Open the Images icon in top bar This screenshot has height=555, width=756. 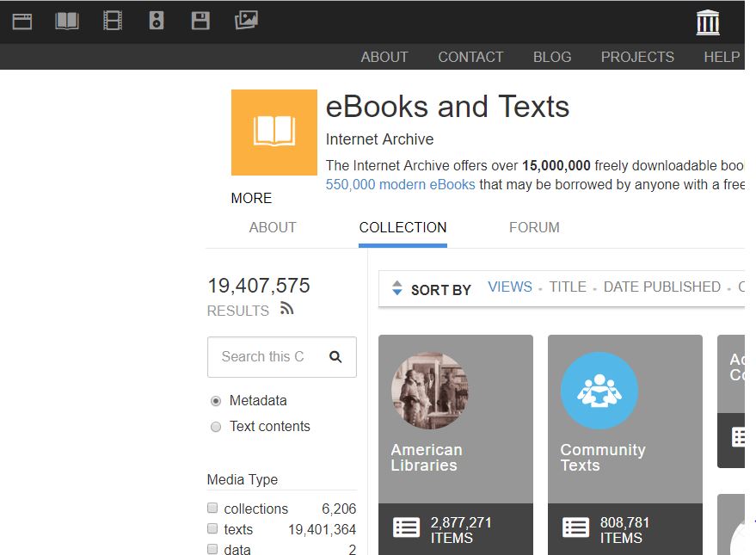pyautogui.click(x=246, y=21)
